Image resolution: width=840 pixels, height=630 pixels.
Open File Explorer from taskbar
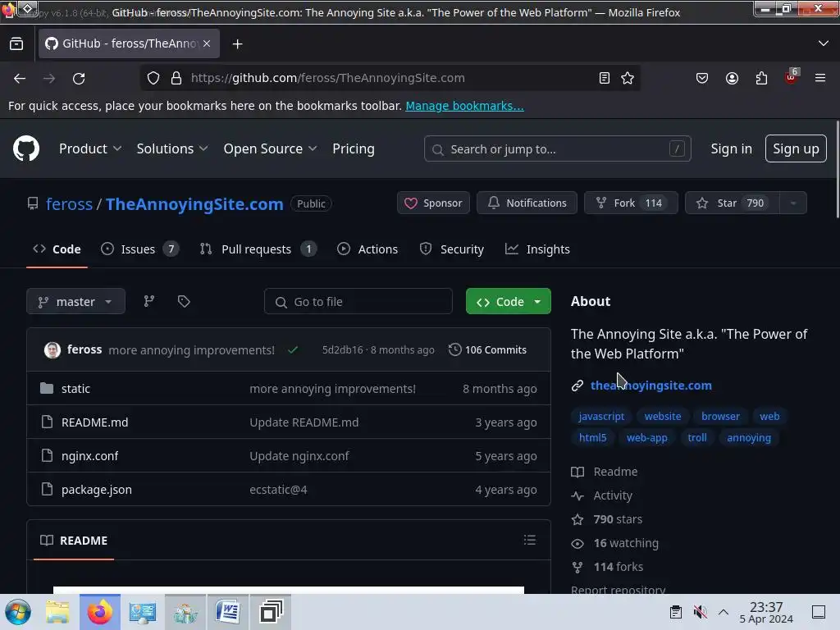coord(57,612)
